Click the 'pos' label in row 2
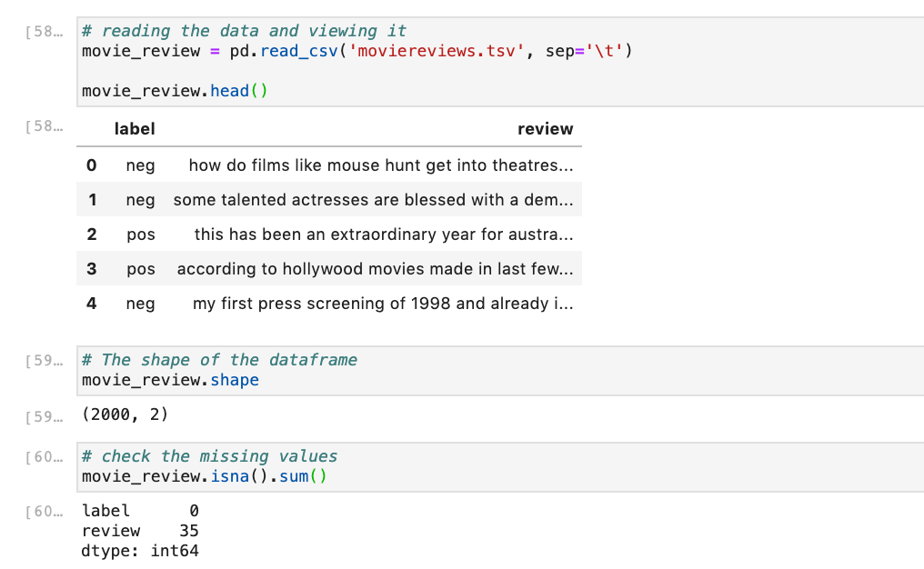Viewport: 924px width, 569px height. [x=141, y=235]
